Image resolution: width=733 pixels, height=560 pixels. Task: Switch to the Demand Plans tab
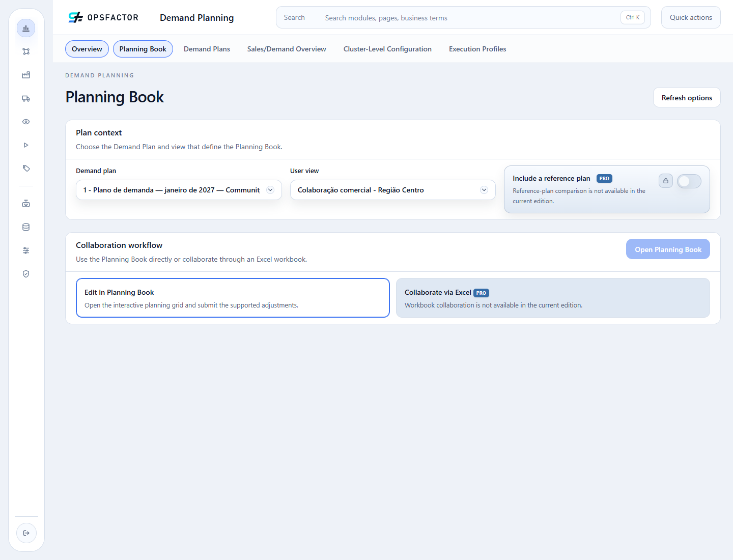click(207, 49)
